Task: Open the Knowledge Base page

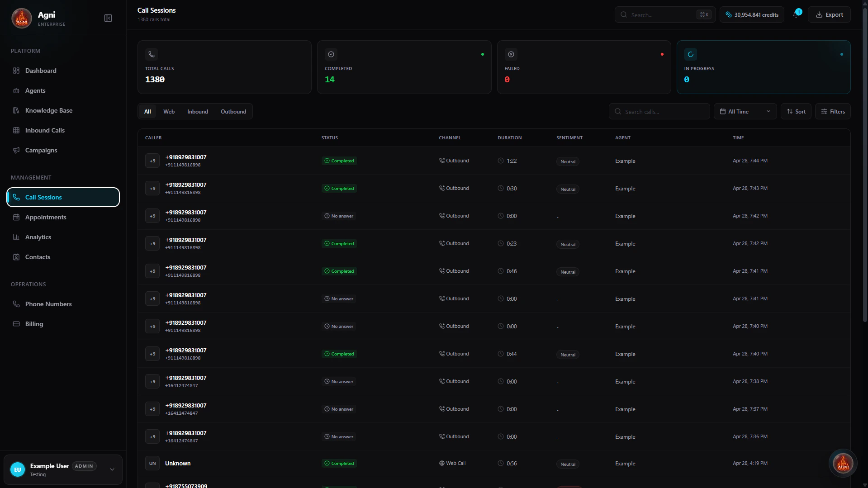Action: pos(63,110)
